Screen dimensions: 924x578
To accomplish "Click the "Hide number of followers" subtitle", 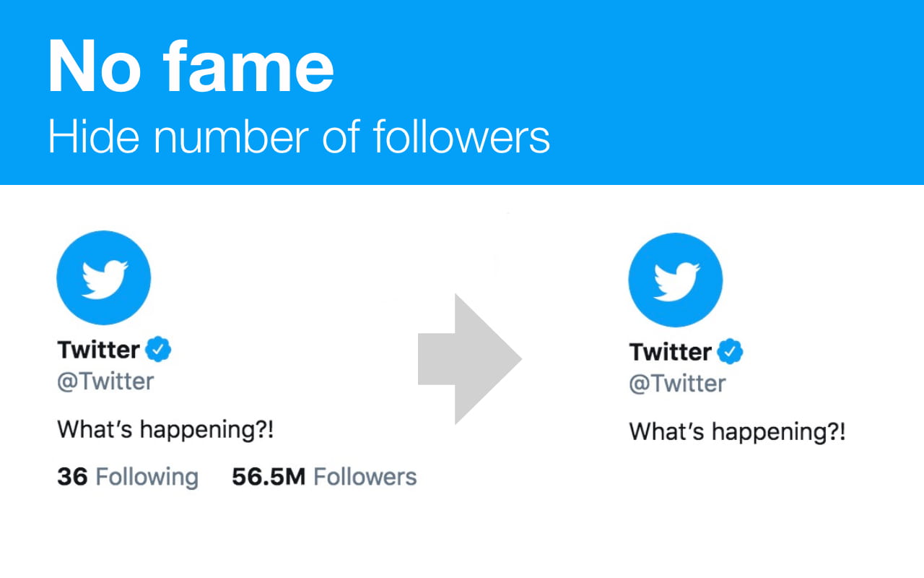I will click(x=299, y=137).
